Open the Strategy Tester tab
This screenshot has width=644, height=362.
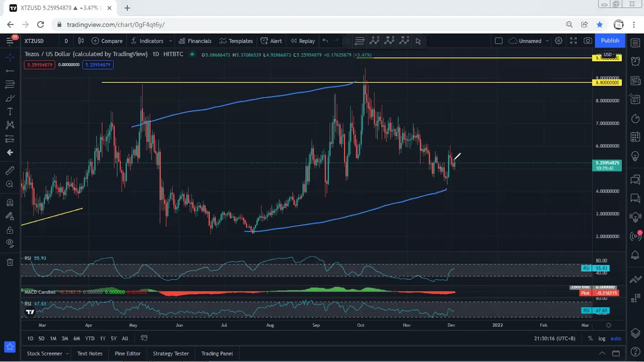click(x=171, y=353)
